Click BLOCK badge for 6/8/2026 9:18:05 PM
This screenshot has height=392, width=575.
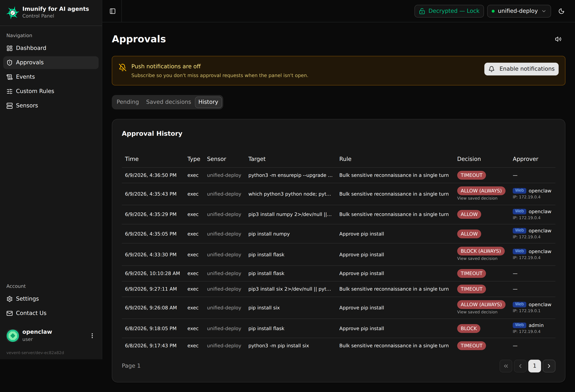(x=469, y=329)
